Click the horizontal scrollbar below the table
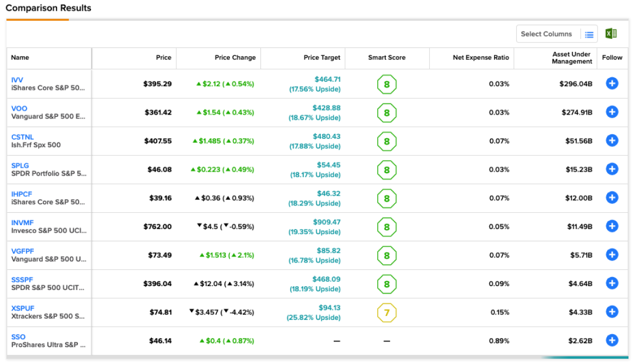 317,358
